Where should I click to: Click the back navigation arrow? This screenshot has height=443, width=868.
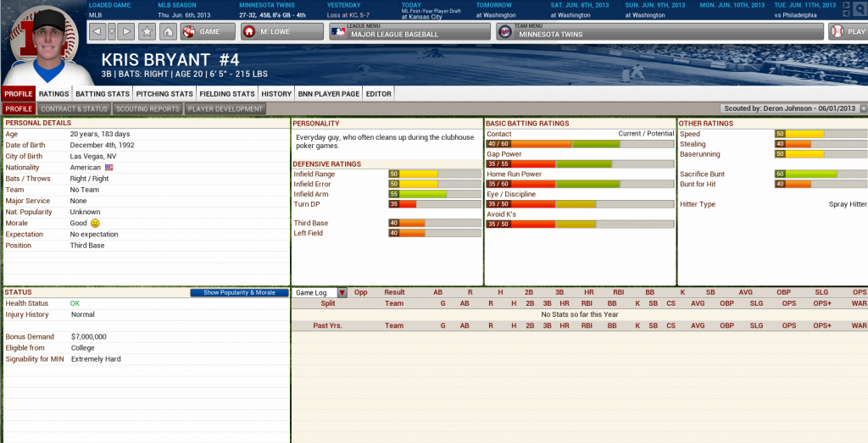pos(97,31)
